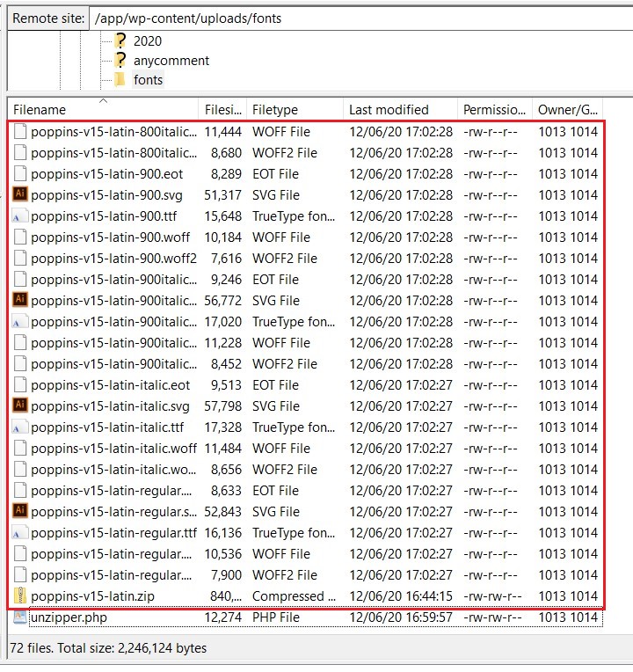Select the fonts folder in remote tree
Viewport: 633px width, 672px height.
point(148,80)
